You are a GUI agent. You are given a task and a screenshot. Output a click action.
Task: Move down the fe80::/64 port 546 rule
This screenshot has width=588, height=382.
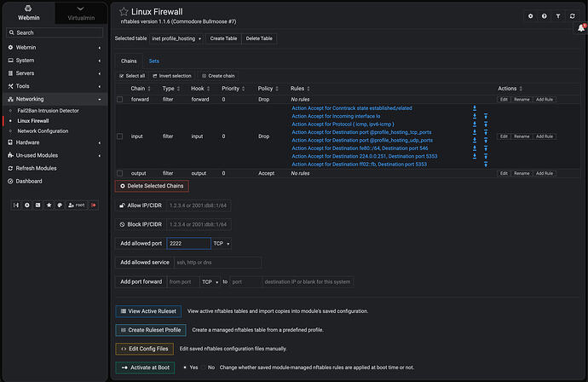coord(475,148)
